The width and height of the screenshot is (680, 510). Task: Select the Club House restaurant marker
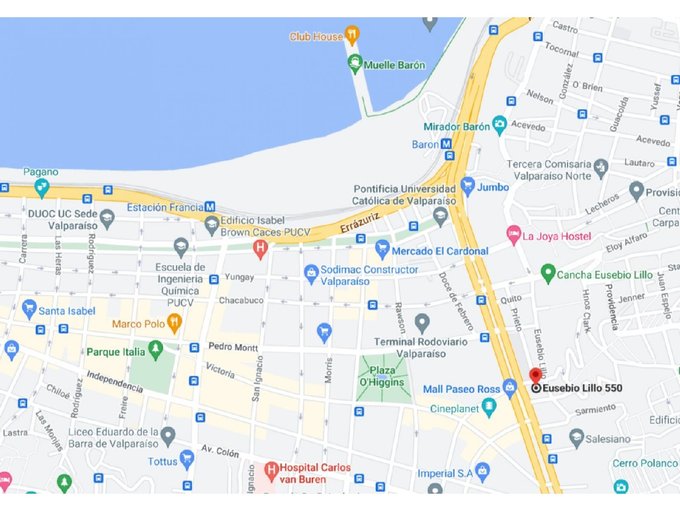point(352,36)
